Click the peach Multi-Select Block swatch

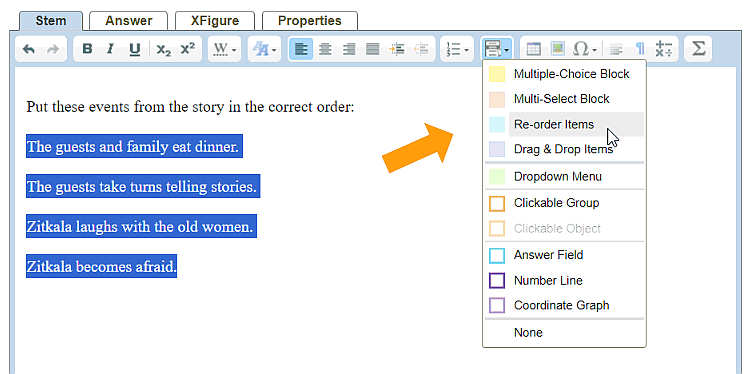(x=497, y=99)
